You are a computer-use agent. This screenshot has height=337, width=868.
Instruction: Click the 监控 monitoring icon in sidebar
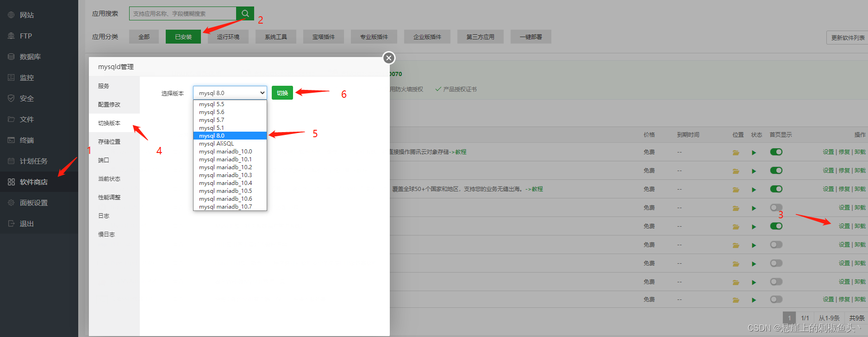click(x=11, y=77)
